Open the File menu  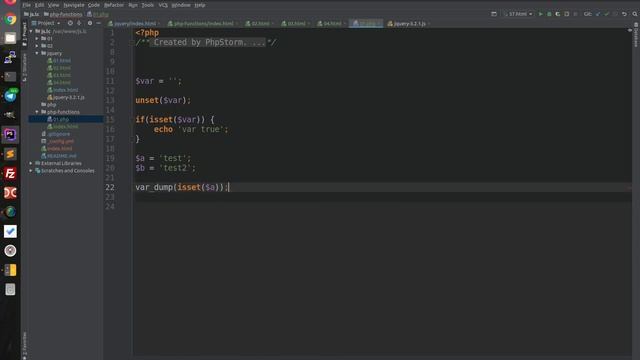coord(27,5)
